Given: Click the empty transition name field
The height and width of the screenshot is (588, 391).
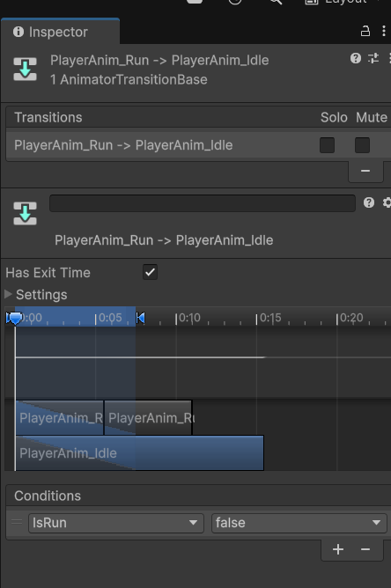Looking at the screenshot, I should (x=203, y=203).
